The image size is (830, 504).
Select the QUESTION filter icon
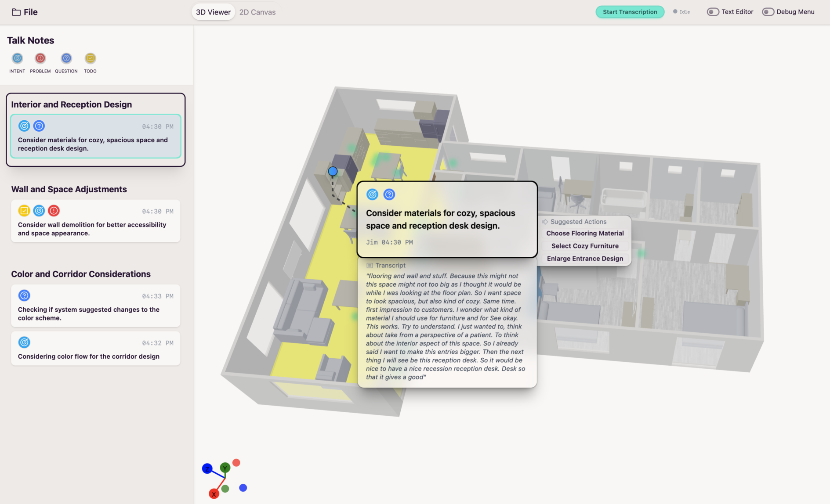66,58
